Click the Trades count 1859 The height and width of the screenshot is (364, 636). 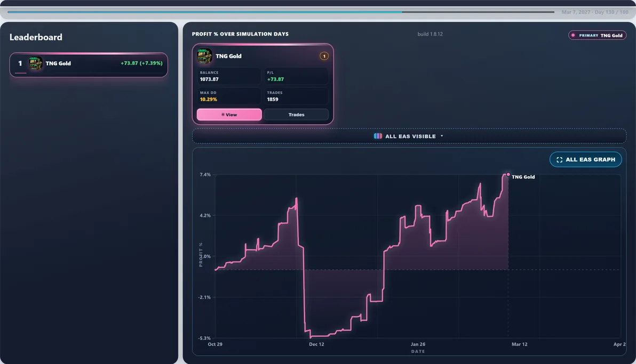273,99
